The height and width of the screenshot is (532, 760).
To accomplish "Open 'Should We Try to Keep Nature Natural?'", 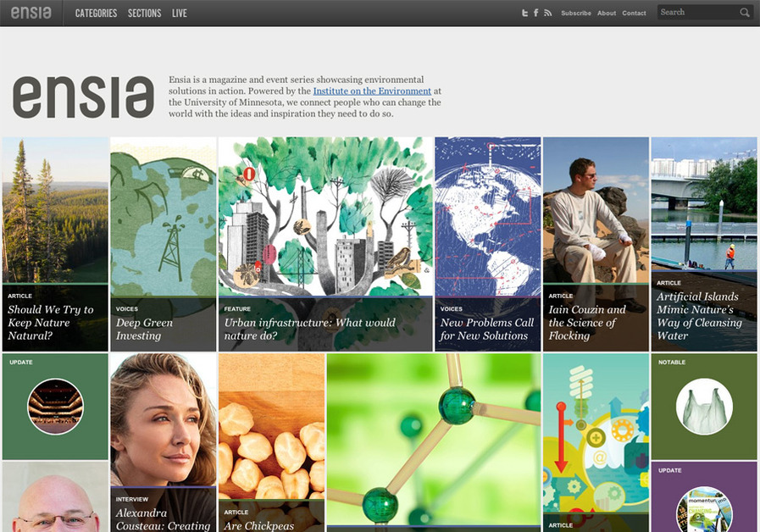I will coord(50,322).
